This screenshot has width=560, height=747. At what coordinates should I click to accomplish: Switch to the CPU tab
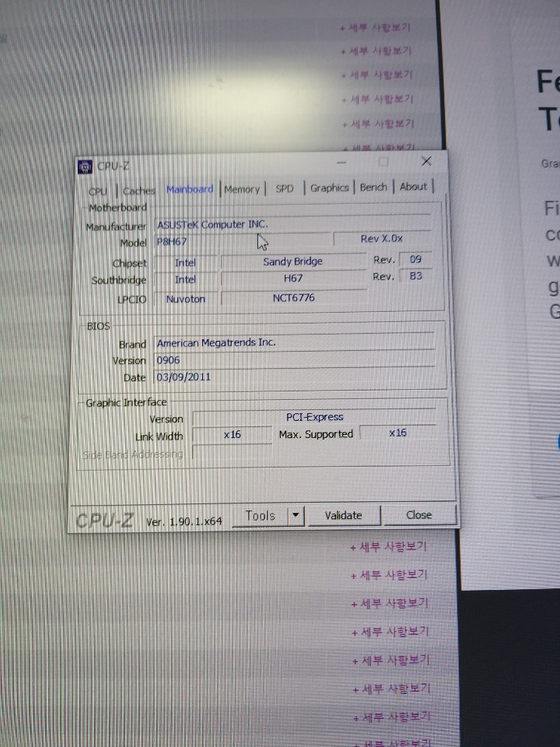98,191
